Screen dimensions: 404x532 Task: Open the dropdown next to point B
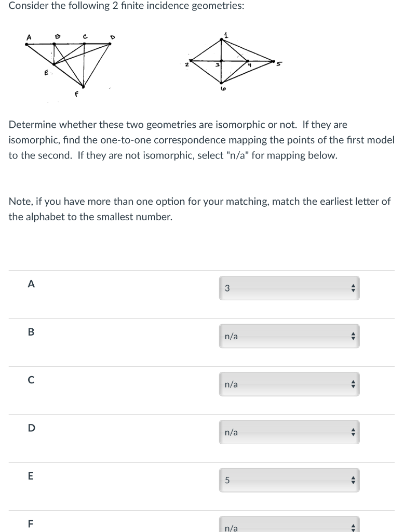(289, 336)
